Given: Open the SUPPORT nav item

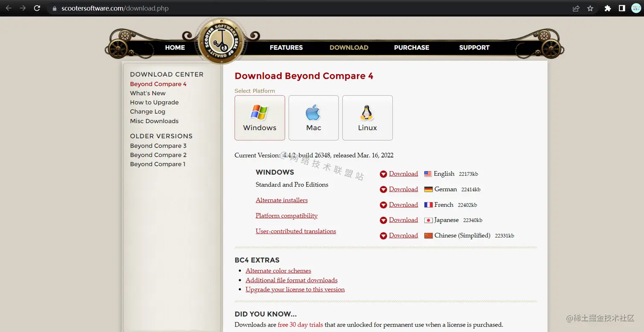Looking at the screenshot, I should (474, 48).
